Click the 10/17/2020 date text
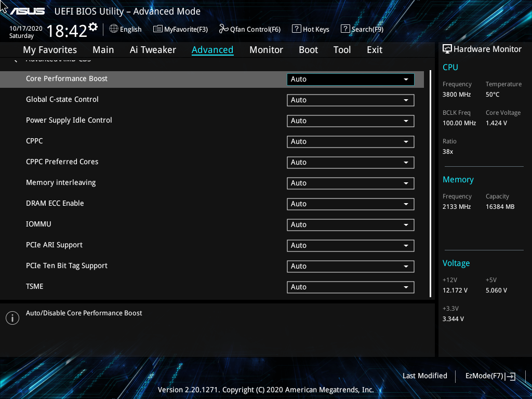532x399 pixels. point(26,29)
